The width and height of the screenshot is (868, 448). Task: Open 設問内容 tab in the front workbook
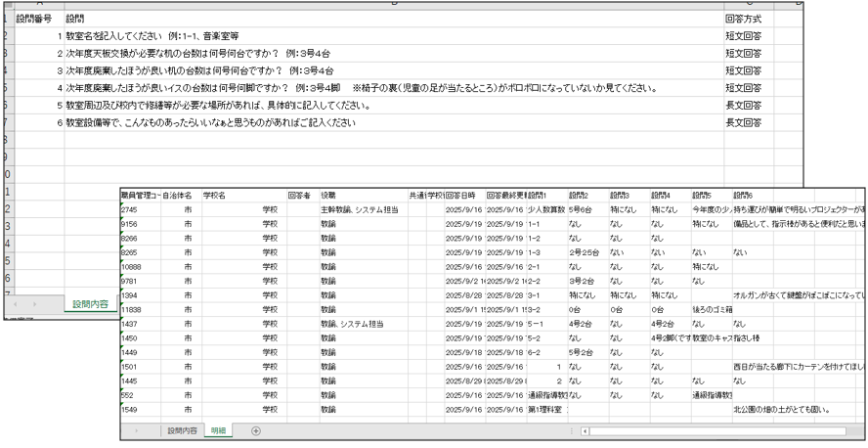[182, 430]
